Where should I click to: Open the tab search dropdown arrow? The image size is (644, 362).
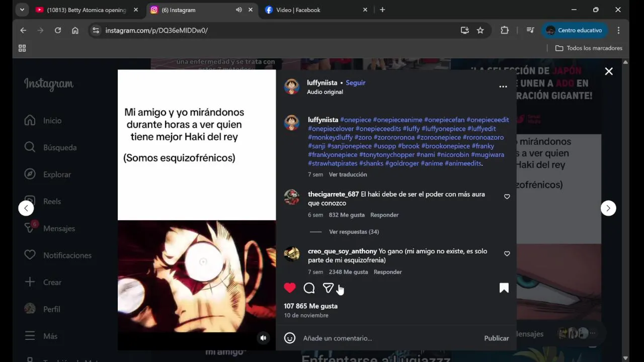pyautogui.click(x=22, y=10)
